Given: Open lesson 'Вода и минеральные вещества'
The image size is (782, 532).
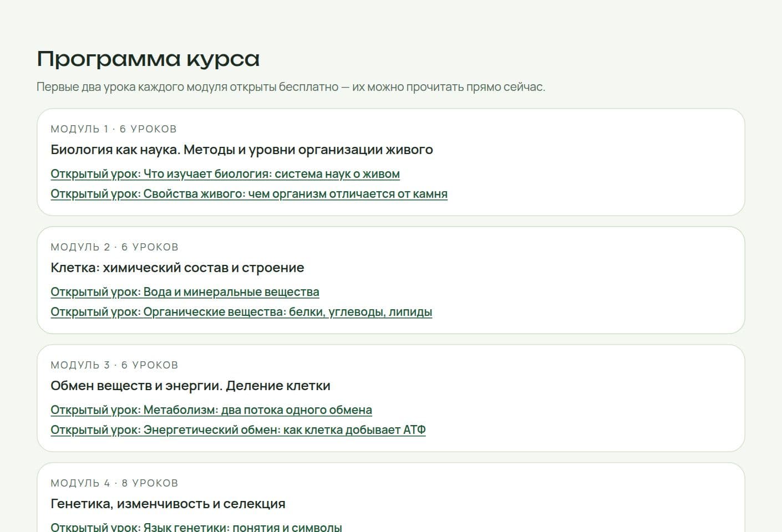Looking at the screenshot, I should tap(185, 292).
